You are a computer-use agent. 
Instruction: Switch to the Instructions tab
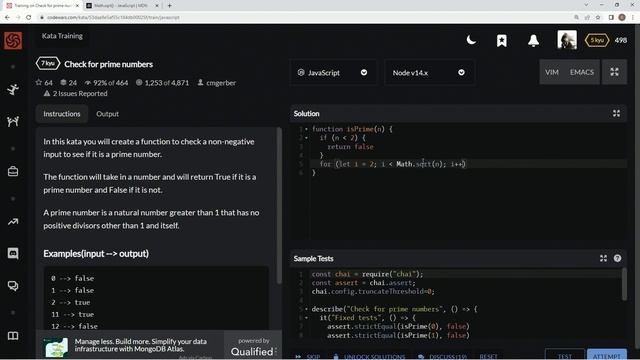coord(62,114)
